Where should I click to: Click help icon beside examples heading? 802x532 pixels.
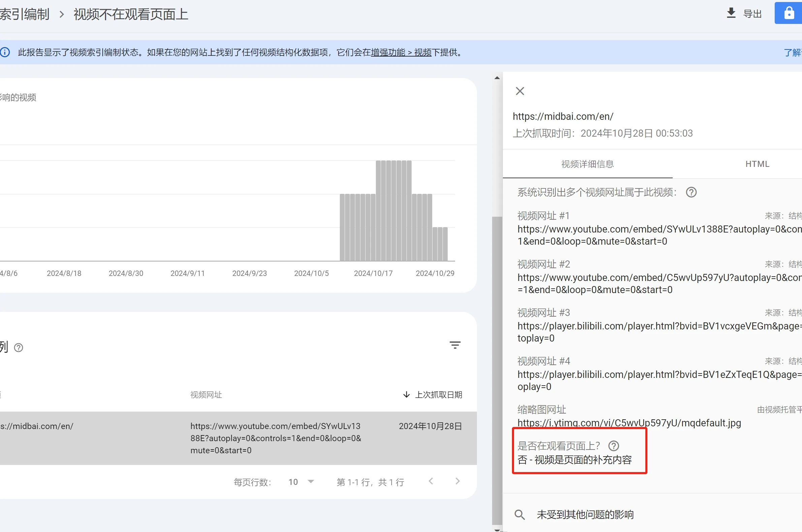pos(18,347)
